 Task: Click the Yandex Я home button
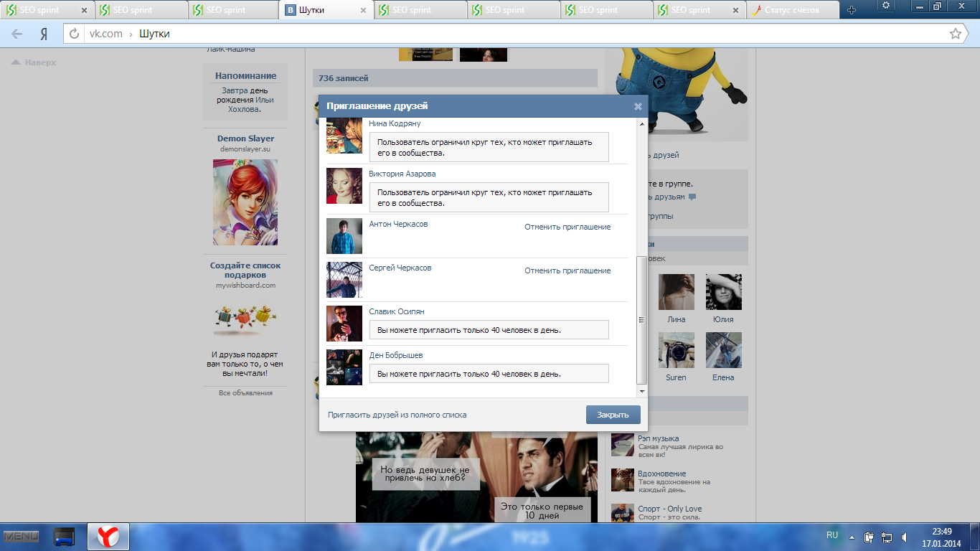point(44,34)
